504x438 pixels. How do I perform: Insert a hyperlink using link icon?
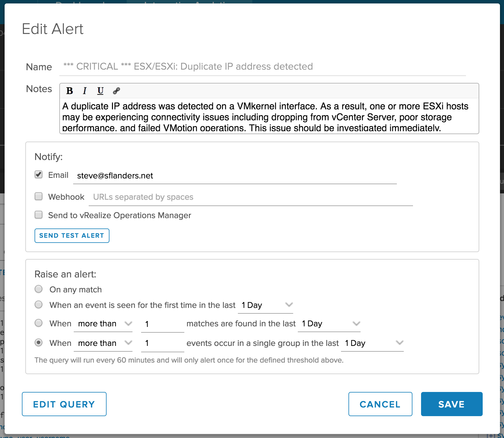116,91
